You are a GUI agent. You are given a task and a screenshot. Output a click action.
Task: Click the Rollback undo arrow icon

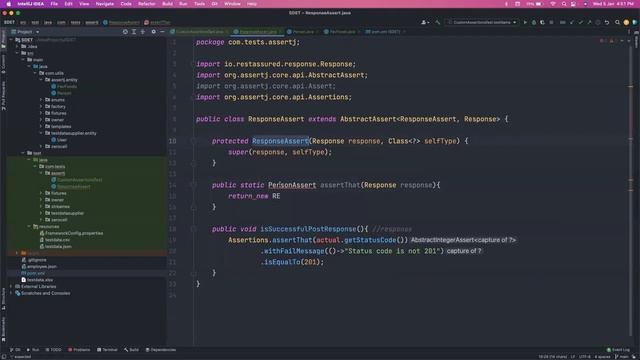(x=607, y=22)
